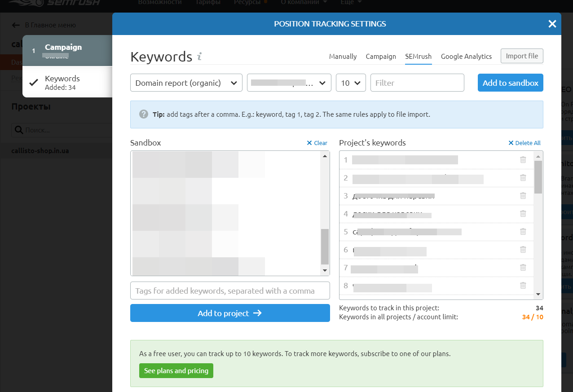
Task: Delete keyword in row 1 with trash icon
Action: (523, 160)
